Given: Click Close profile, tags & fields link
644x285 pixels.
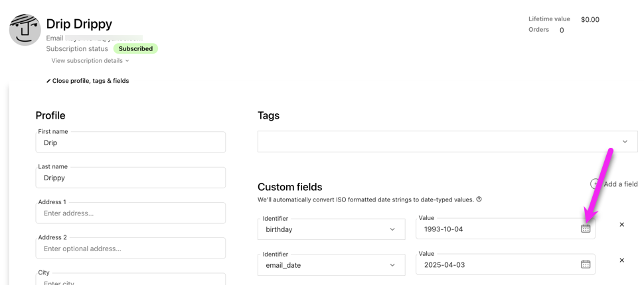Looking at the screenshot, I should 91,81.
